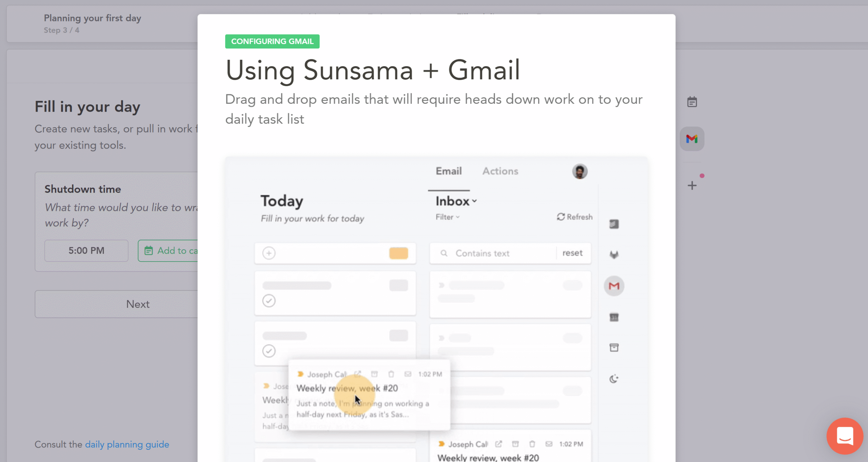The width and height of the screenshot is (868, 462).
Task: Click 'Fill in your work for today' subtitle
Action: click(313, 218)
